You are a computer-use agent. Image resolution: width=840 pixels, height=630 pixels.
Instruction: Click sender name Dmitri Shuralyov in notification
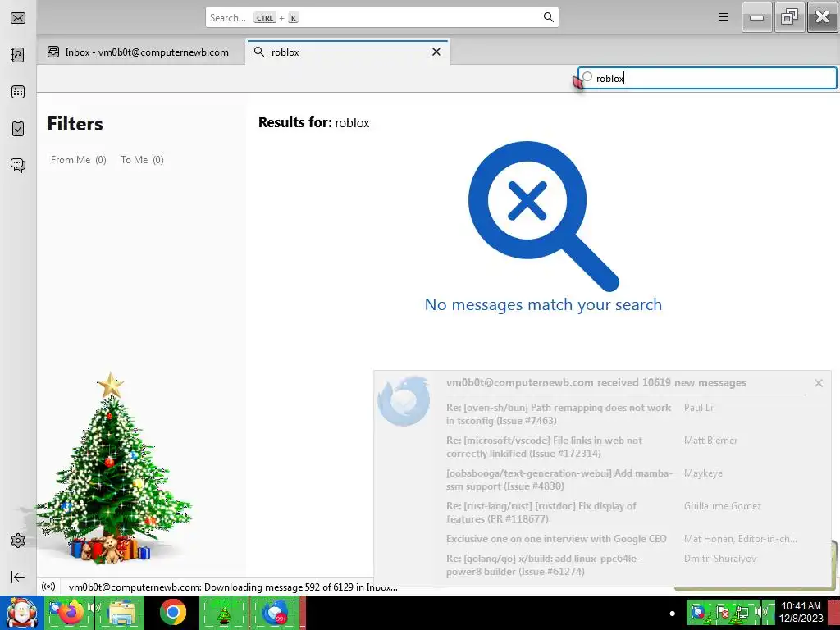click(720, 558)
